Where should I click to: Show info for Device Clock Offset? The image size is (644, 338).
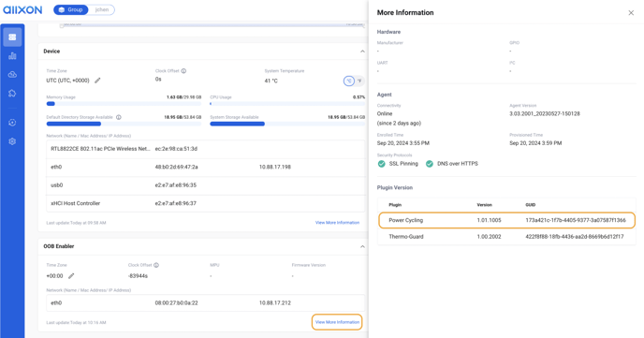point(183,71)
